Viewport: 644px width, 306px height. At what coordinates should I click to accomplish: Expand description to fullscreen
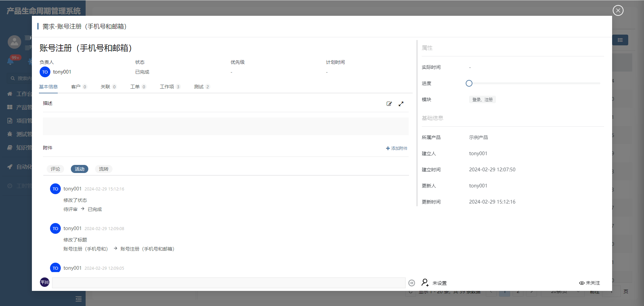click(x=401, y=104)
